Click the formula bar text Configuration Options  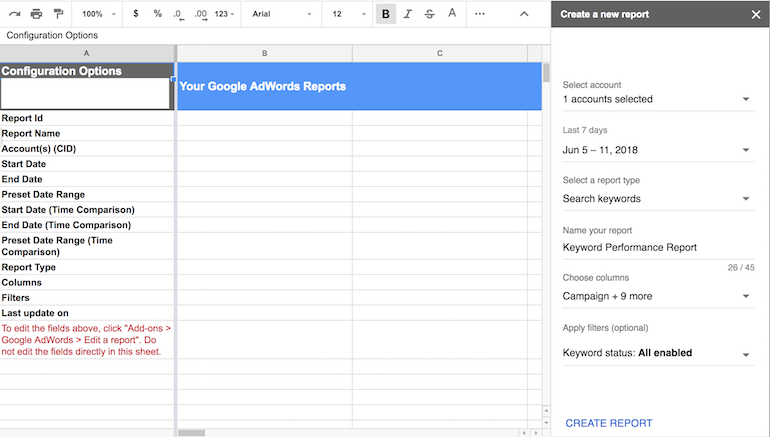pos(52,35)
